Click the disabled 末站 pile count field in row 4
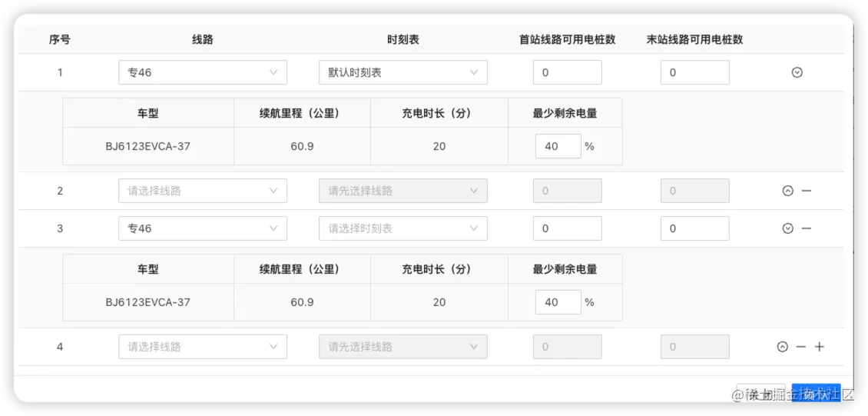Viewport: 868px width, 416px height. click(694, 347)
